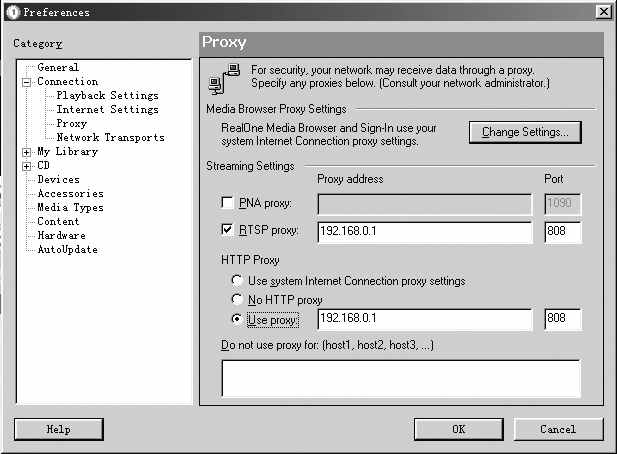Open the General category

click(57, 68)
